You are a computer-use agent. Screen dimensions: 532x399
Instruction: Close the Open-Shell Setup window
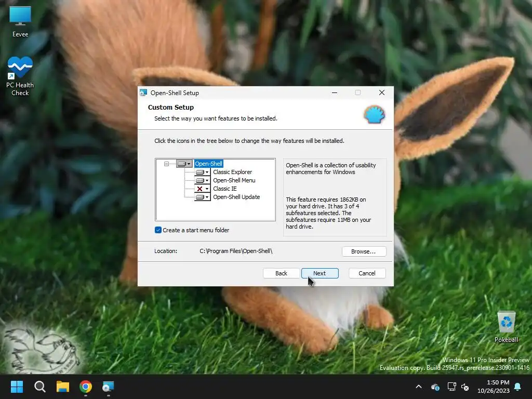click(x=382, y=92)
